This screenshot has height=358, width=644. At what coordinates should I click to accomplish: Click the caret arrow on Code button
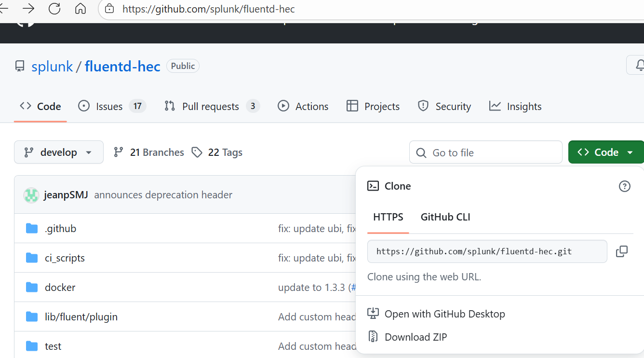click(630, 152)
